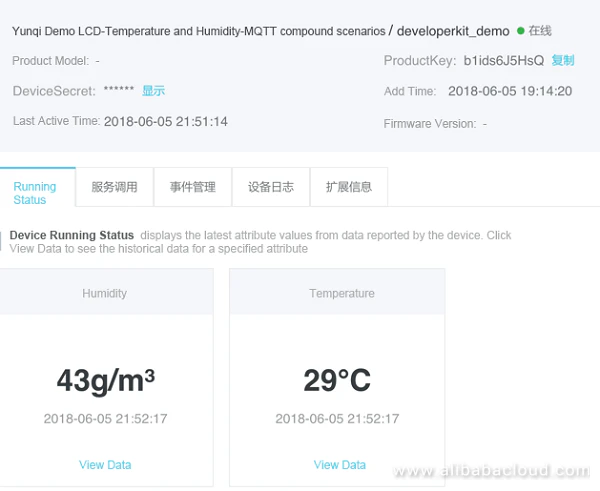Show the DeviceSecret via 显示 link
The height and width of the screenshot is (491, 600).
(153, 91)
